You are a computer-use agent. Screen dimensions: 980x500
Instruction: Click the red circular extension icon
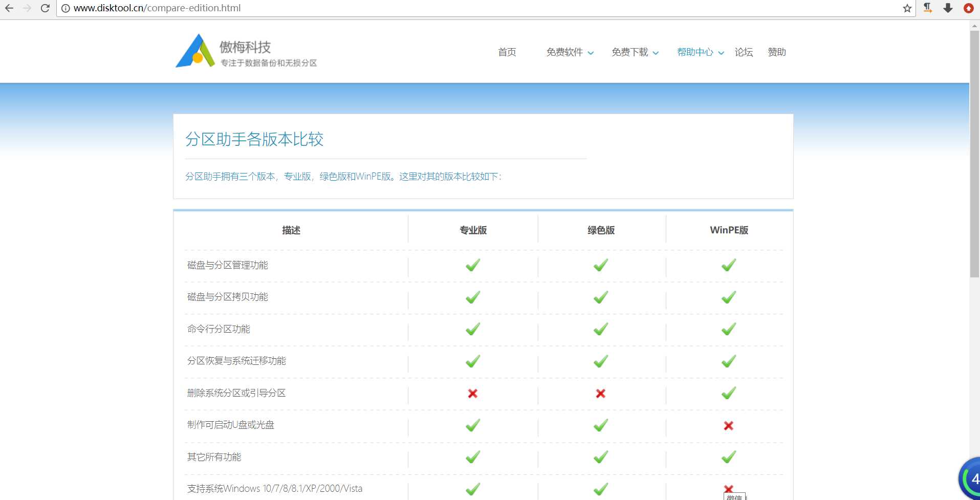pos(969,8)
